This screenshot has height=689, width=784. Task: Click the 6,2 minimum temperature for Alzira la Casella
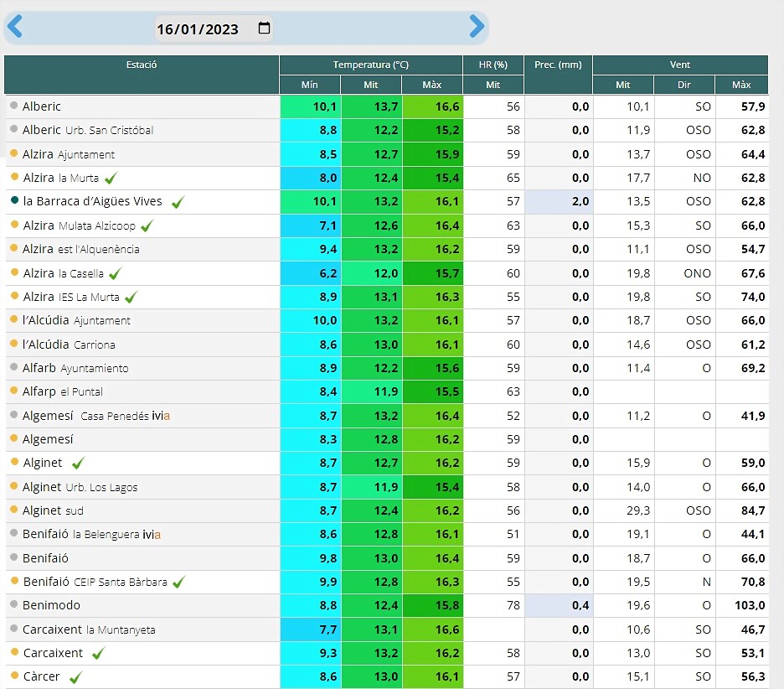[x=328, y=273]
